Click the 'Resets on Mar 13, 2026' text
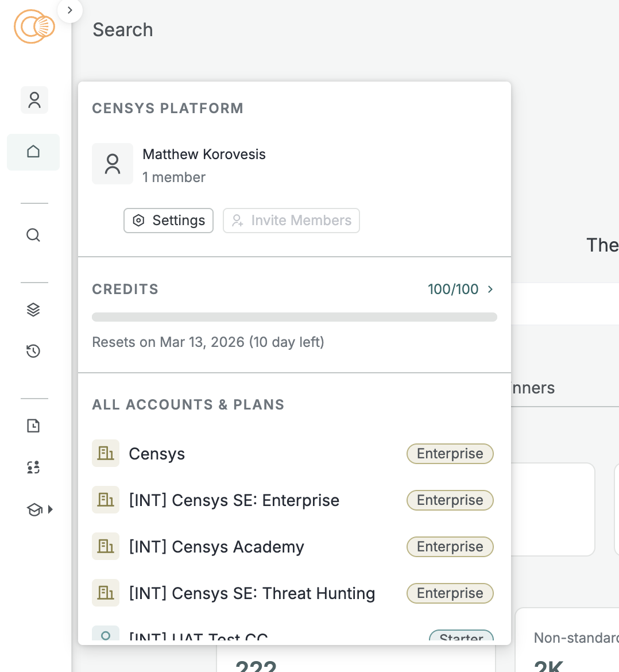 coord(208,342)
